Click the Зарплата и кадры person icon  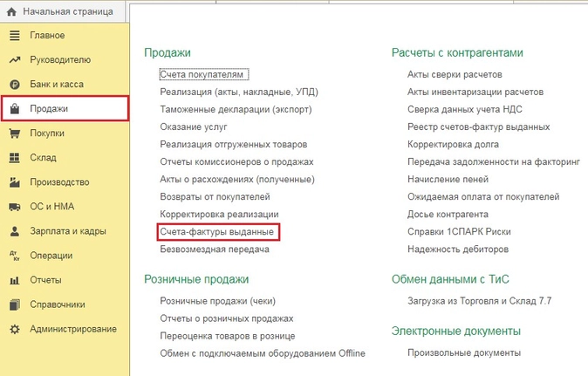[x=14, y=231]
